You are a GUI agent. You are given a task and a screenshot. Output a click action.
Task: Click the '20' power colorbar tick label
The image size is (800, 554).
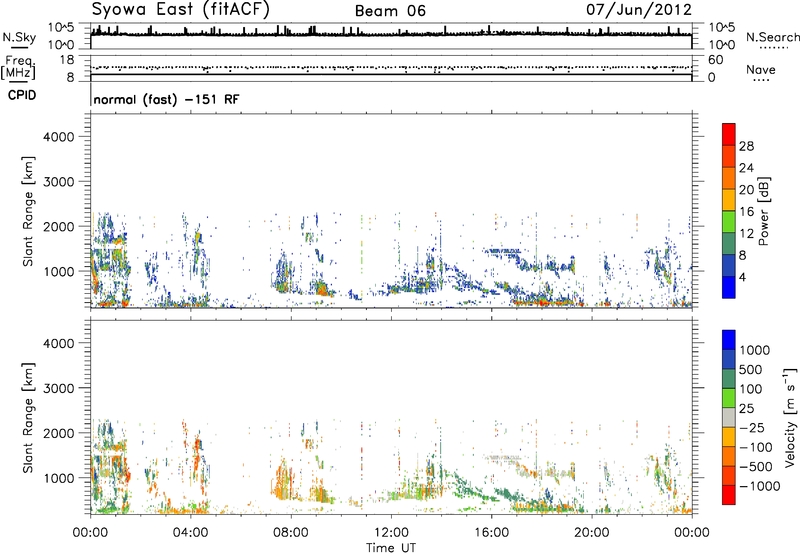[746, 190]
